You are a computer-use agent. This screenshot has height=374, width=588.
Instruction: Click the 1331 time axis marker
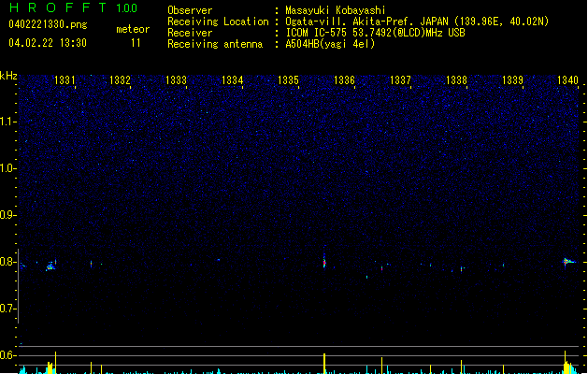tap(65, 80)
